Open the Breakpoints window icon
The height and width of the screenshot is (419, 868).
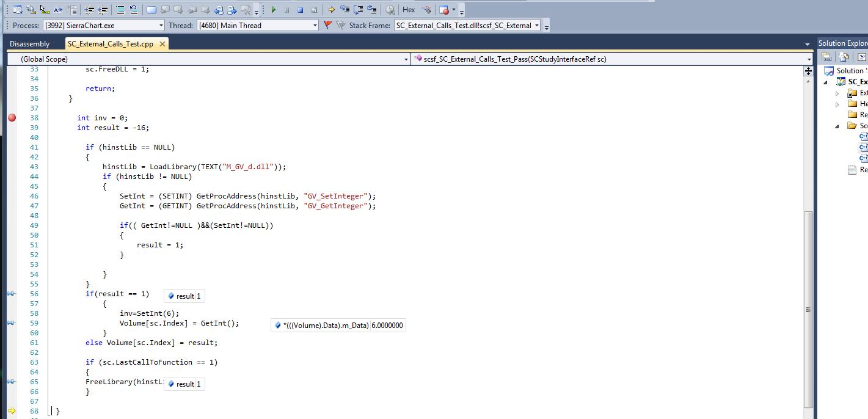[444, 10]
